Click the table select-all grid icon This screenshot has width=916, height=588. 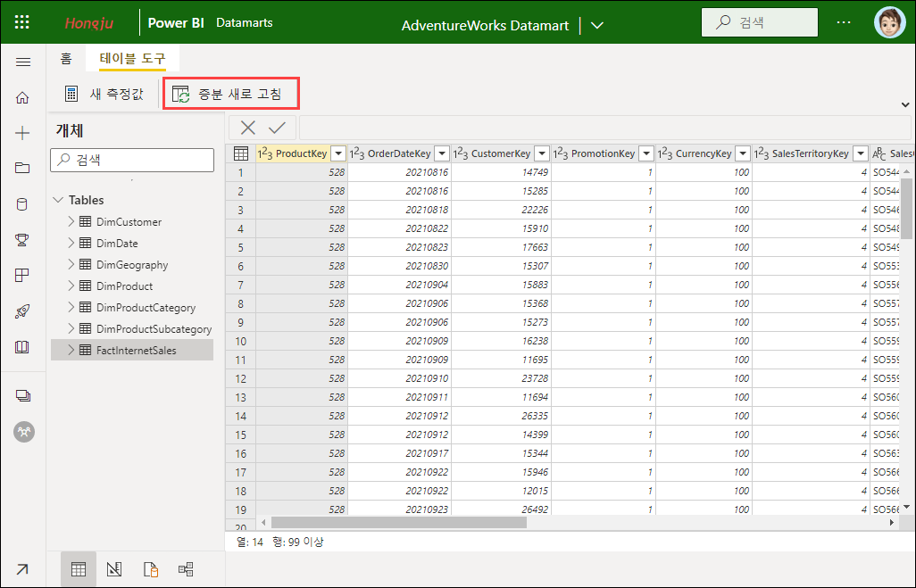[x=241, y=153]
